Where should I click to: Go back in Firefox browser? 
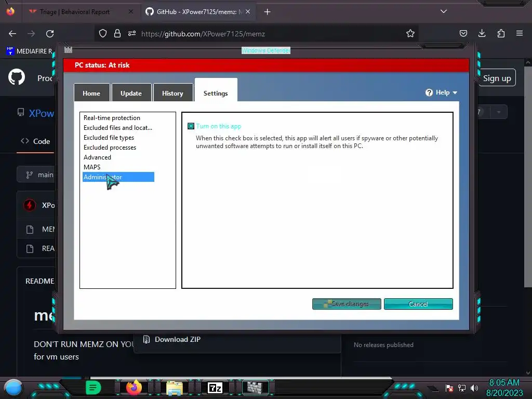[12, 34]
